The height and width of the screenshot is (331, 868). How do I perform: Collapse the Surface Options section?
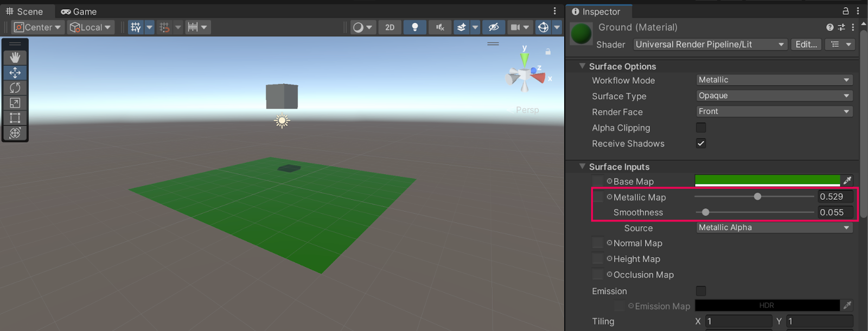tap(582, 66)
